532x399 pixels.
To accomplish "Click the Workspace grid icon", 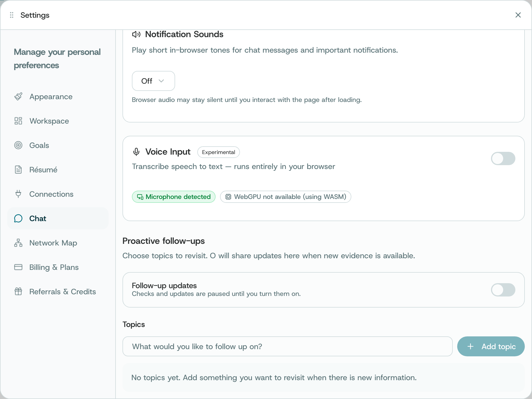I will pyautogui.click(x=18, y=121).
